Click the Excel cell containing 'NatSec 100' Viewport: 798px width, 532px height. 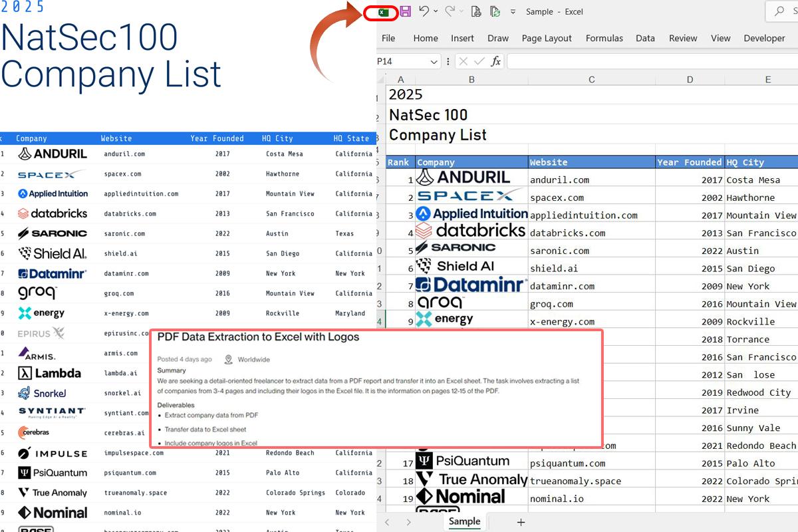428,115
